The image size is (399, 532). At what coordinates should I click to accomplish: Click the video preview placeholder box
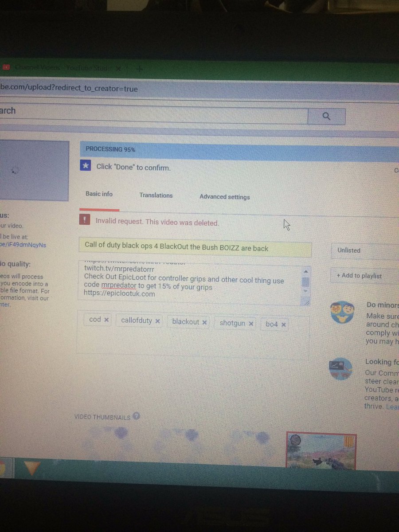(34, 171)
